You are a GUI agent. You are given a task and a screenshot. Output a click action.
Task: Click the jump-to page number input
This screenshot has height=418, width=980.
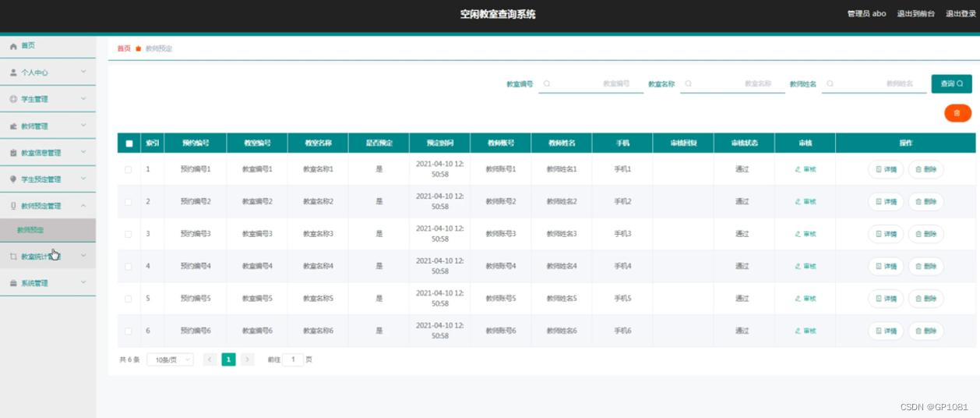[x=293, y=360]
